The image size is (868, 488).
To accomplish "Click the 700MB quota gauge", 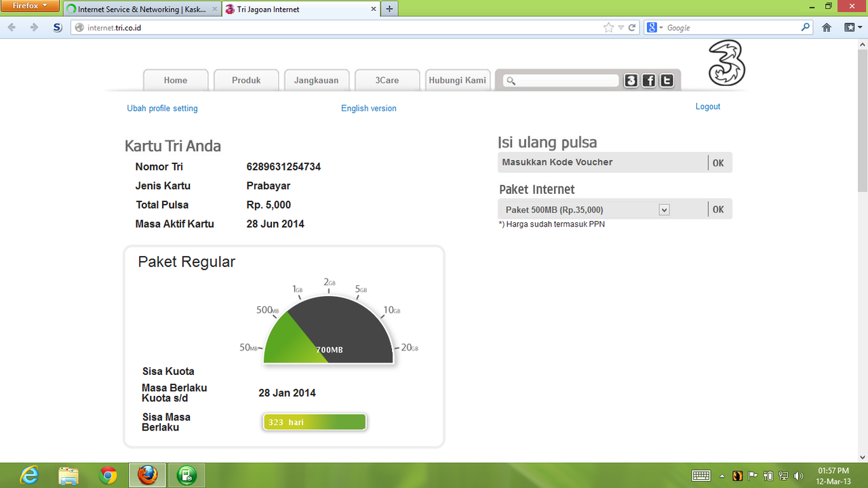I will 328,329.
